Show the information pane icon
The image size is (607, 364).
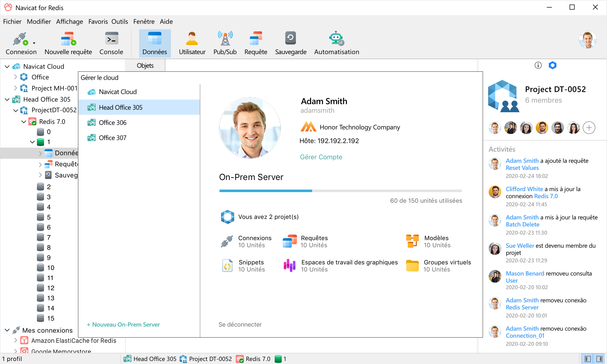coord(538,65)
